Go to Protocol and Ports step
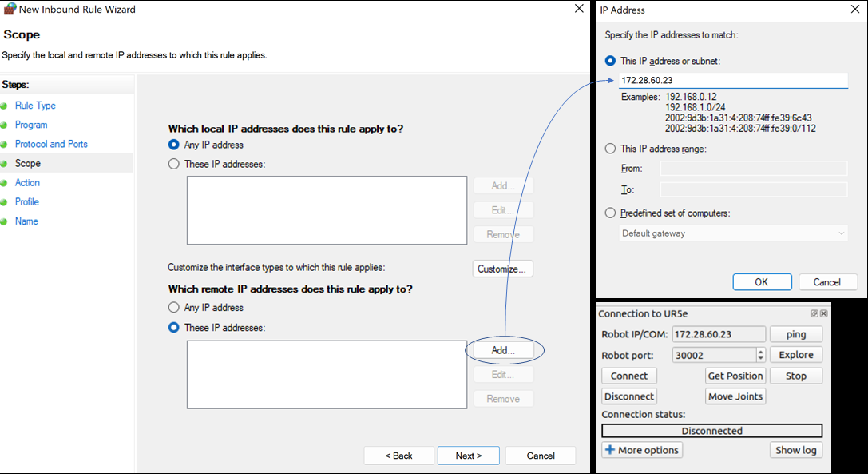This screenshot has width=868, height=474. (51, 144)
